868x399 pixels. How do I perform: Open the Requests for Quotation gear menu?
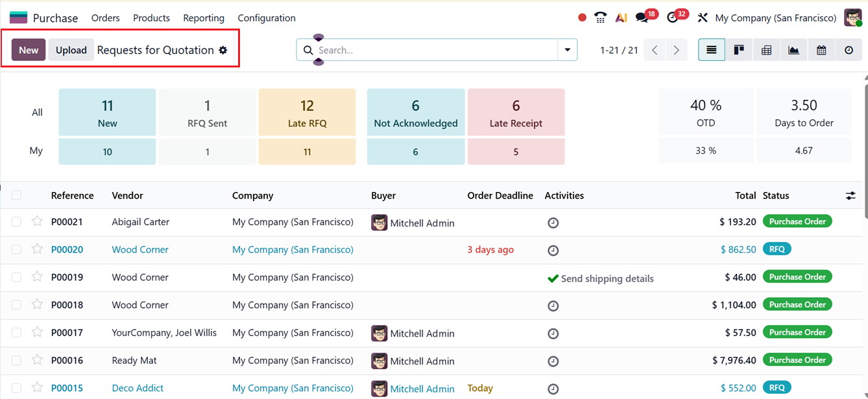(x=223, y=49)
